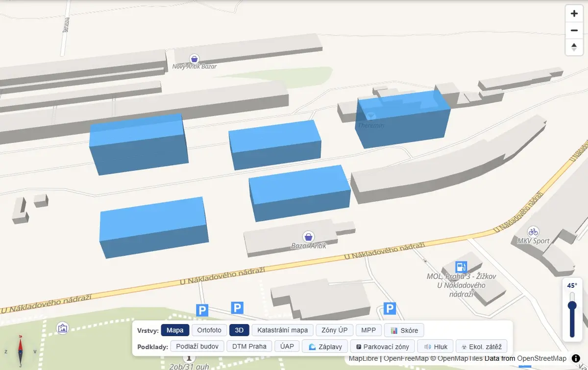The image size is (588, 370).
Task: Open the Katastrální mapa layer
Action: coord(282,330)
